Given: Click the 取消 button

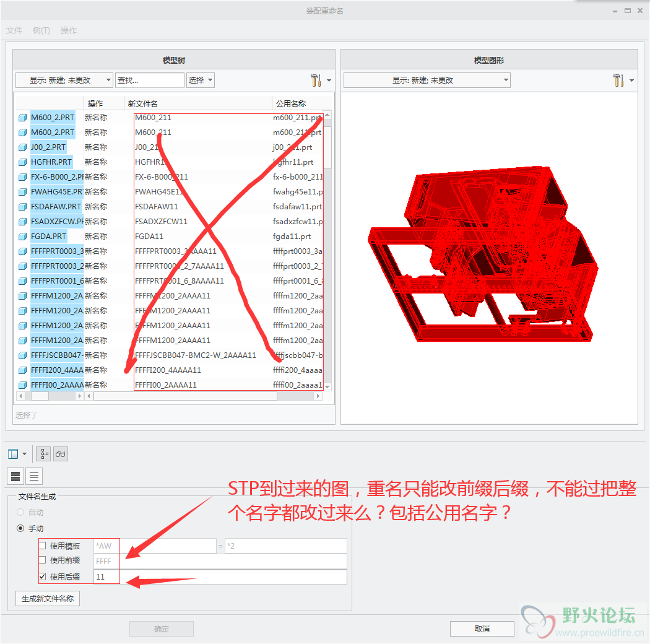Looking at the screenshot, I should 482,629.
